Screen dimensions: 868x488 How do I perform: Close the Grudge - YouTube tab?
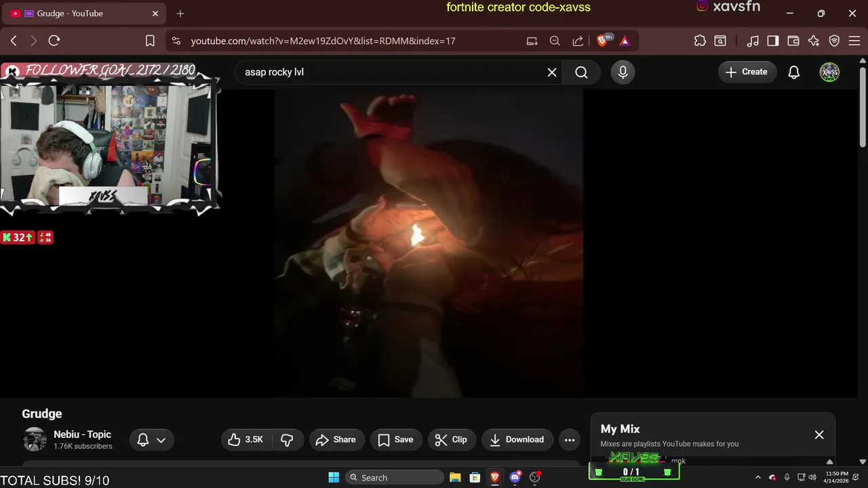click(155, 14)
